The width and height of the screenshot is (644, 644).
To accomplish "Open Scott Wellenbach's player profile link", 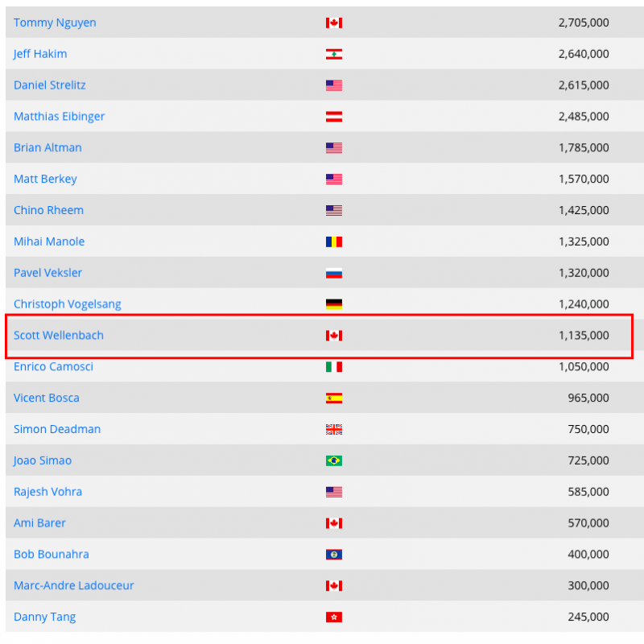I will pyautogui.click(x=59, y=336).
